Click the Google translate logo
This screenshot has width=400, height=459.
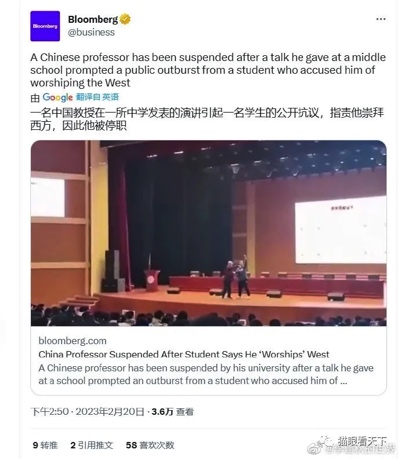[58, 97]
